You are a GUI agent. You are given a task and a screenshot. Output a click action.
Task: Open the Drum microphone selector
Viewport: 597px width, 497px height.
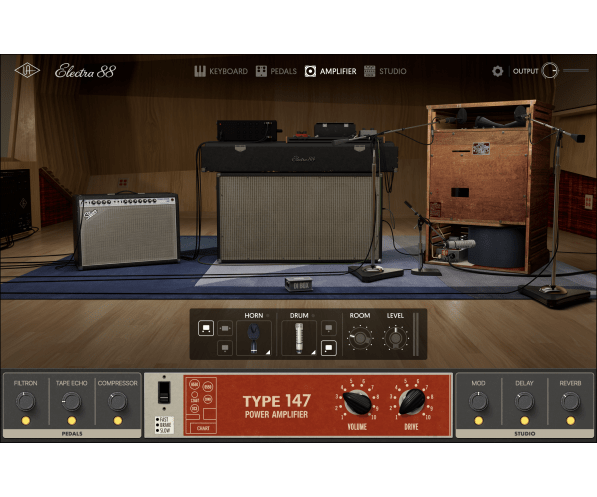[x=299, y=338]
